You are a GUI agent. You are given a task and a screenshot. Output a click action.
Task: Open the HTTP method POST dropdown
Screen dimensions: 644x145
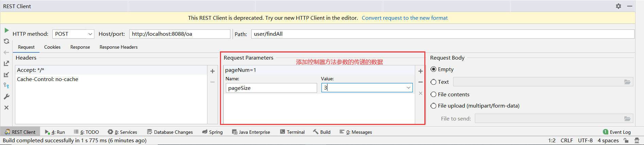tap(73, 34)
